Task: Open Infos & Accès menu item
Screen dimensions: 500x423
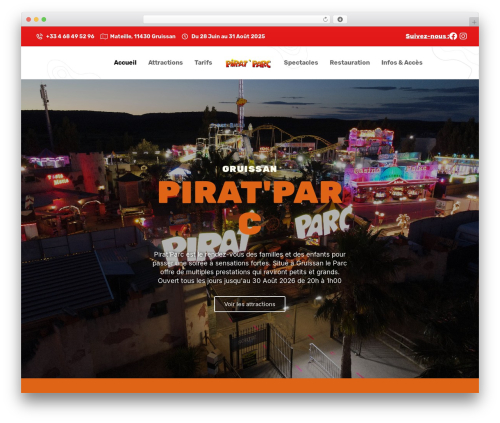Action: coord(402,63)
